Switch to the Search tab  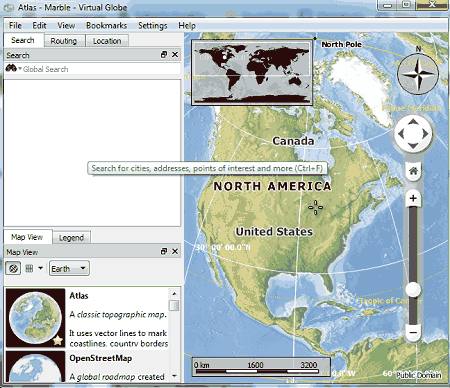click(23, 40)
